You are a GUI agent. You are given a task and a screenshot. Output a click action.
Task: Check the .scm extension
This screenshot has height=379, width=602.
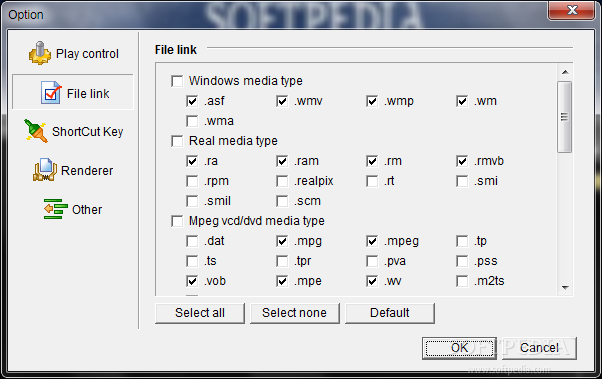click(282, 201)
